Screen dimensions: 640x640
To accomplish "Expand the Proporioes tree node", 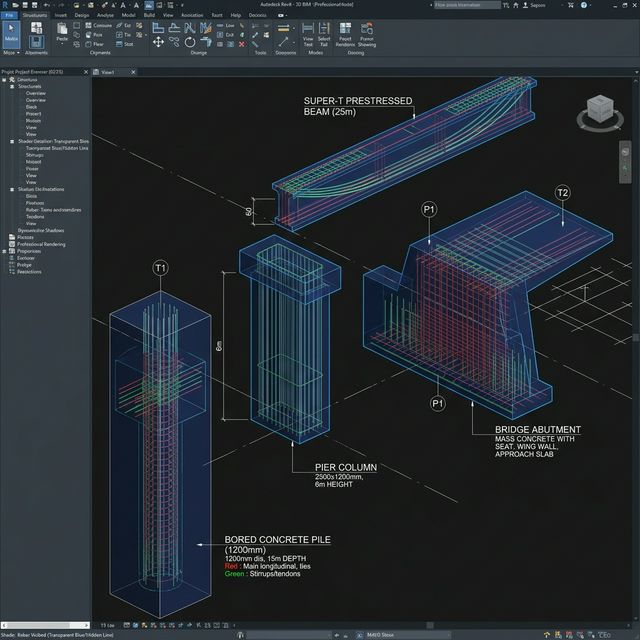I will point(4,251).
